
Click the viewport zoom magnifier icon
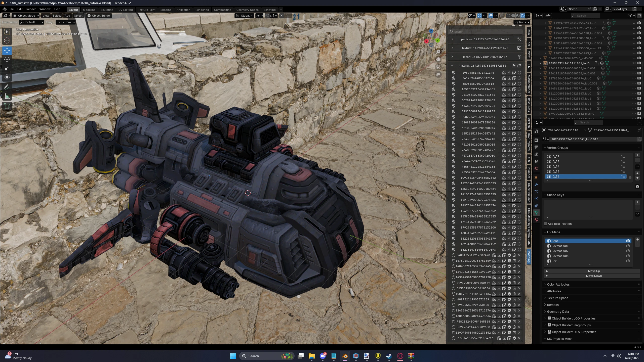438,52
